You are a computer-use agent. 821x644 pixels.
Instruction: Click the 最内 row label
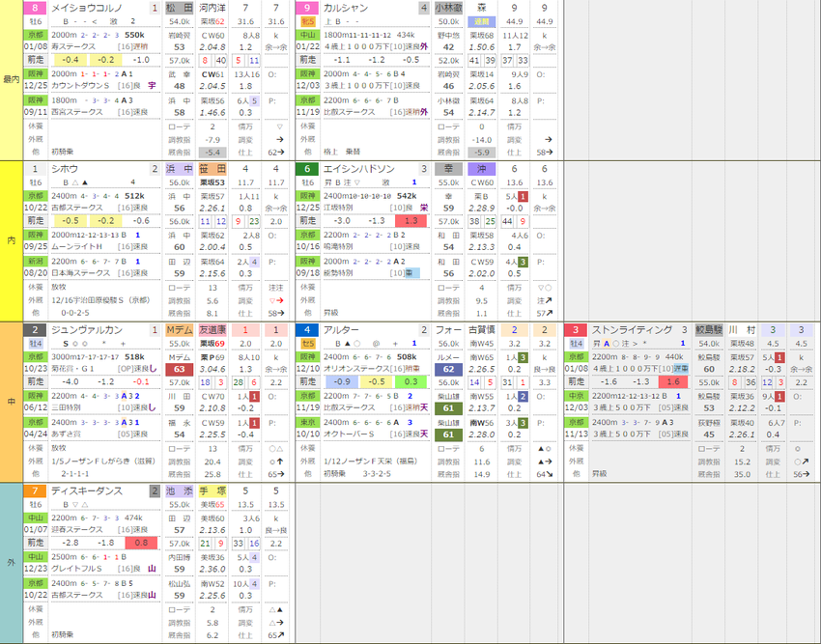[11, 79]
